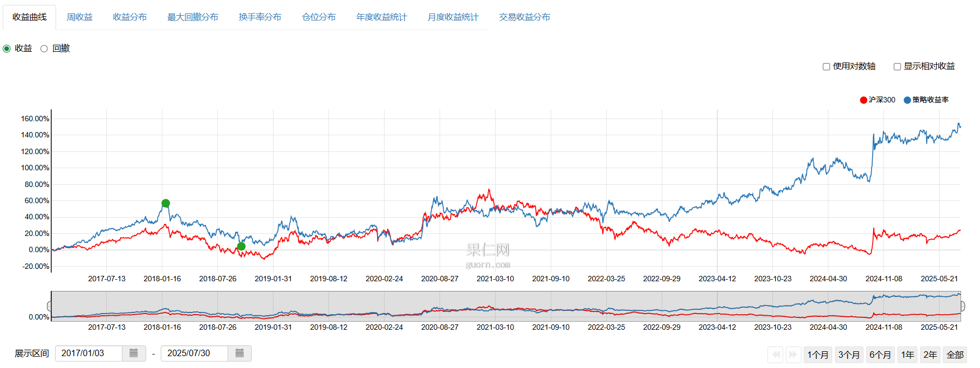Click main chart x-axis label 2021-03-10
The height and width of the screenshot is (368, 980).
[x=495, y=279]
